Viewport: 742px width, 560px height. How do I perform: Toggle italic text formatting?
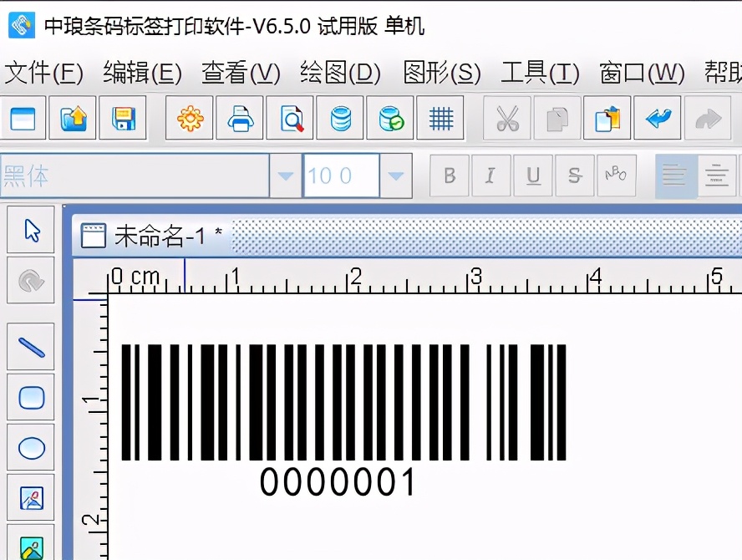coord(490,176)
